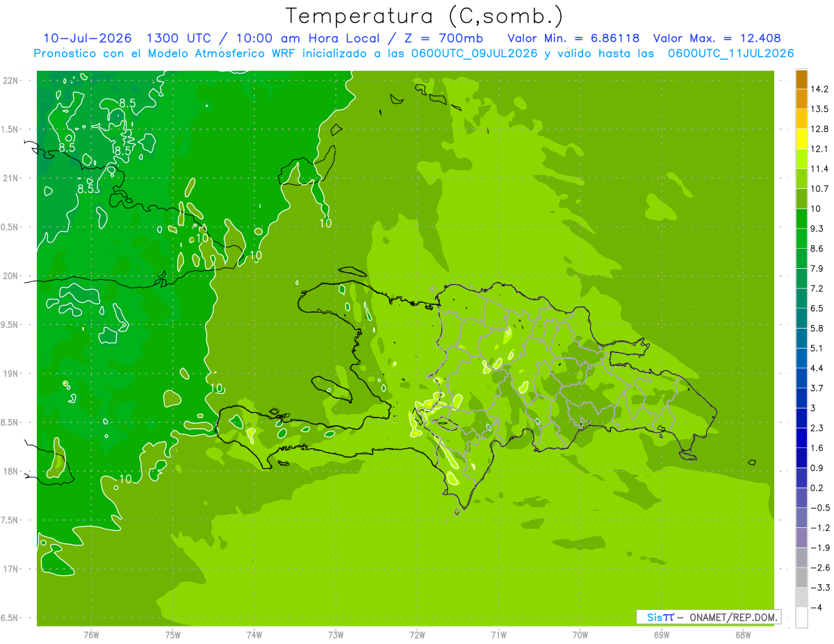The height and width of the screenshot is (644, 834).
Task: Click the "-1.9" color scale value
Action: [819, 548]
